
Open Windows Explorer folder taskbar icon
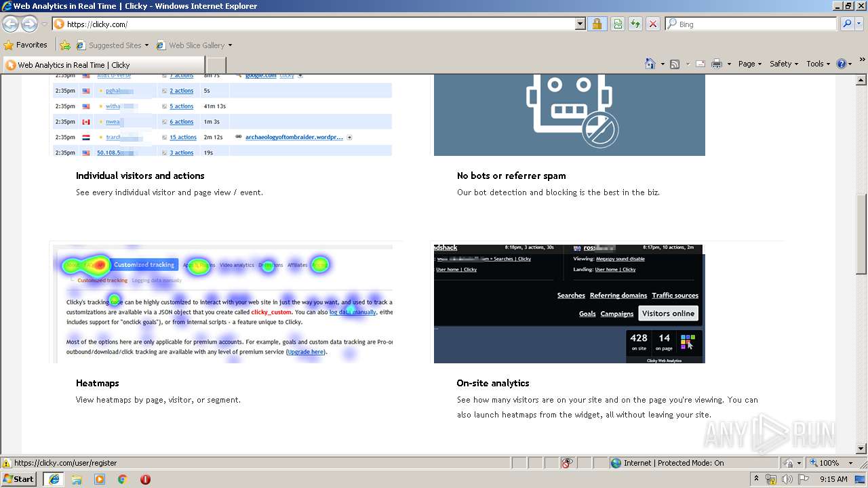click(77, 479)
